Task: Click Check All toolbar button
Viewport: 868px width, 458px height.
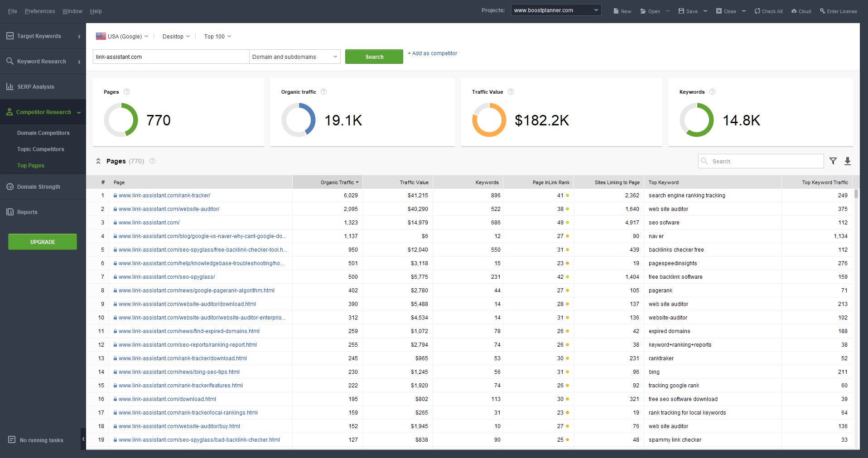Action: (768, 11)
